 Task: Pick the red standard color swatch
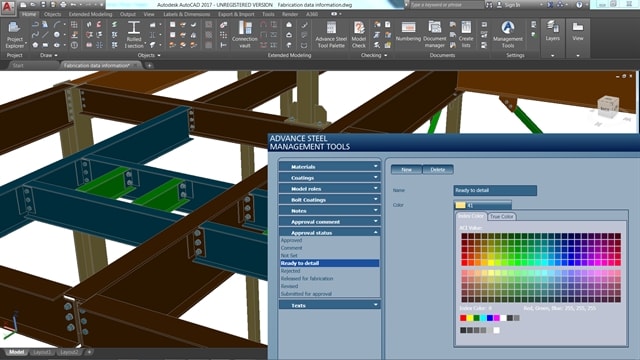point(463,318)
